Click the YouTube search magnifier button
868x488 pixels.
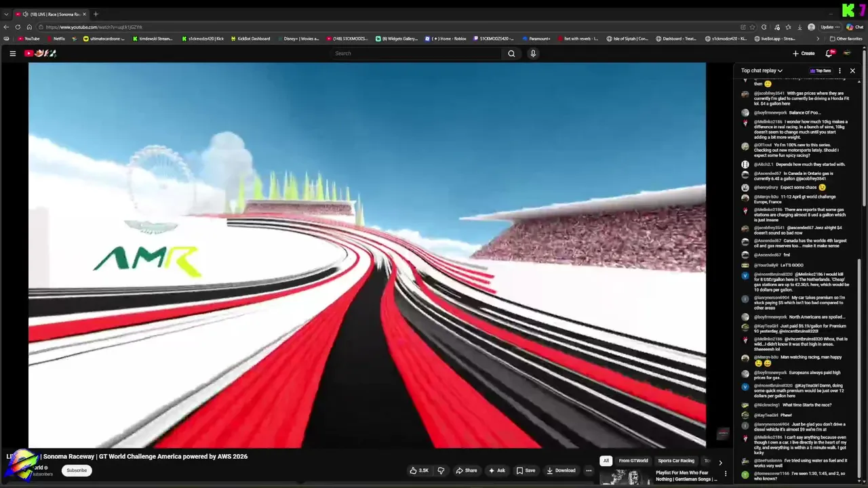(x=511, y=54)
